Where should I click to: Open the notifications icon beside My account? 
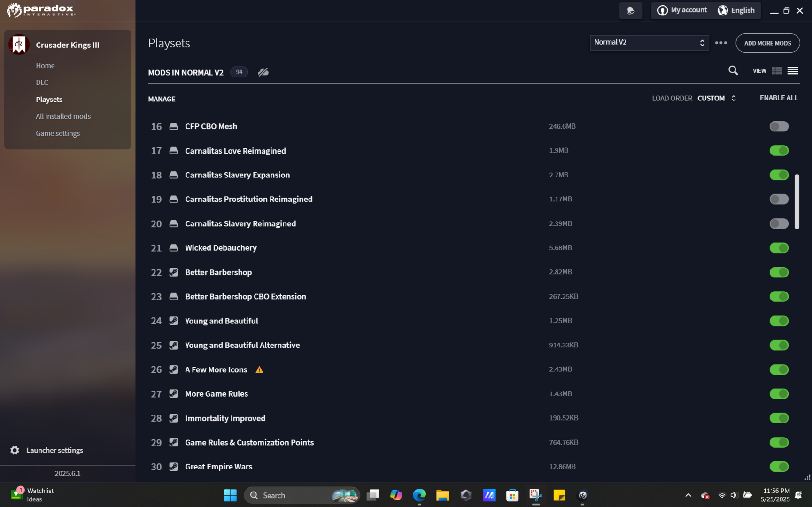pos(631,10)
